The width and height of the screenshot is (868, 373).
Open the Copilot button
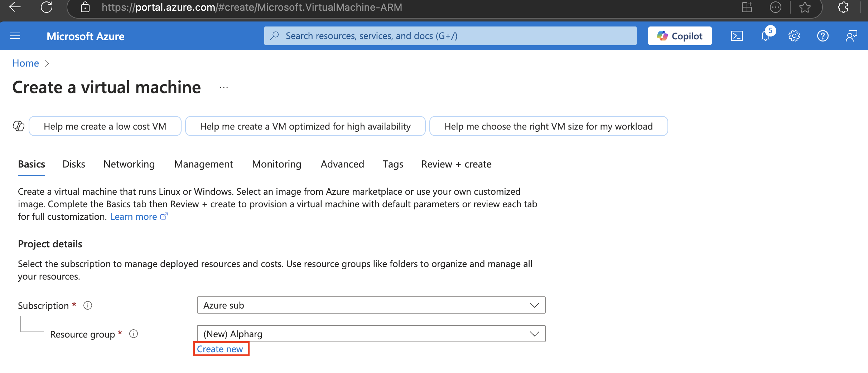(x=680, y=36)
